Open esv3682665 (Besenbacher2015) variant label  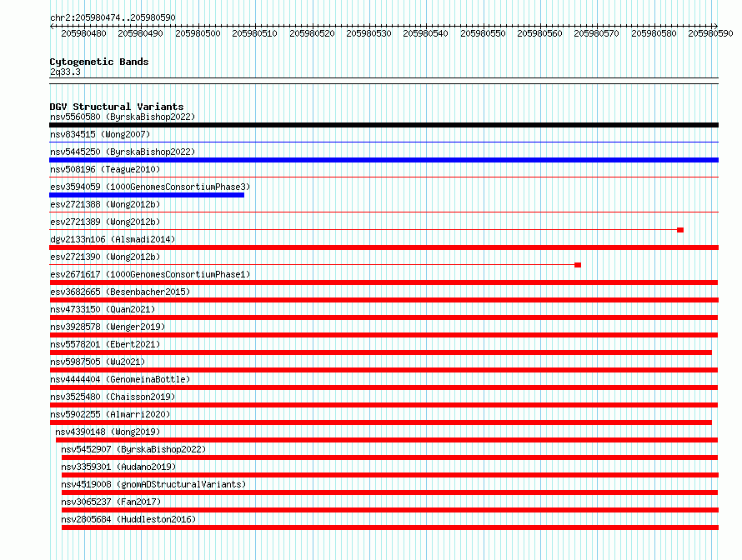120,292
